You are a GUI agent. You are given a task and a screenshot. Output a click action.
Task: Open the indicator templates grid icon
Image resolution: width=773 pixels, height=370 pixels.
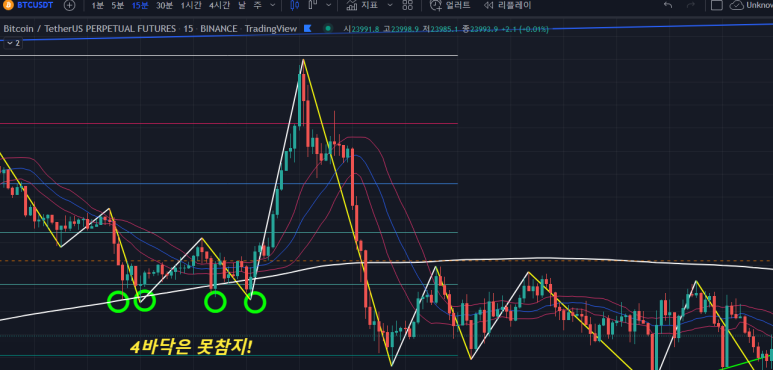click(407, 5)
